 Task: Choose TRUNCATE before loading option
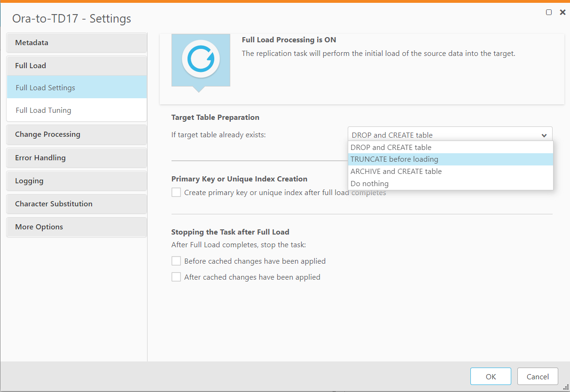click(394, 159)
